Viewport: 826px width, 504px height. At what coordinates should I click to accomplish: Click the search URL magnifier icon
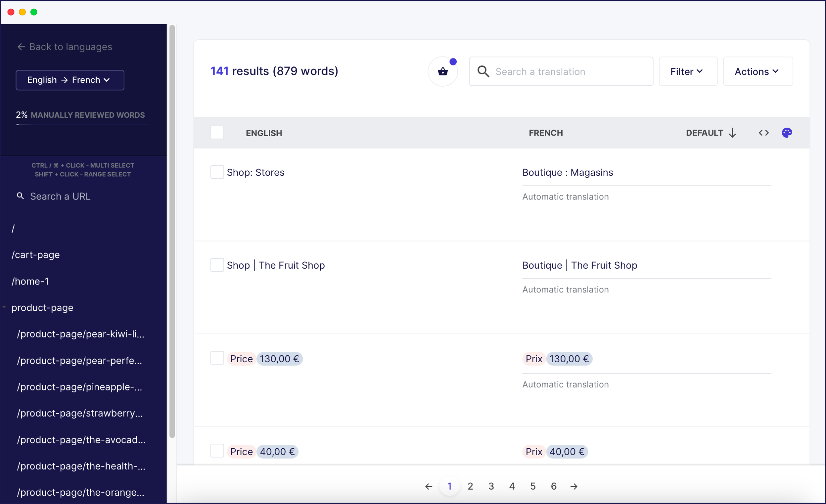[x=21, y=196]
